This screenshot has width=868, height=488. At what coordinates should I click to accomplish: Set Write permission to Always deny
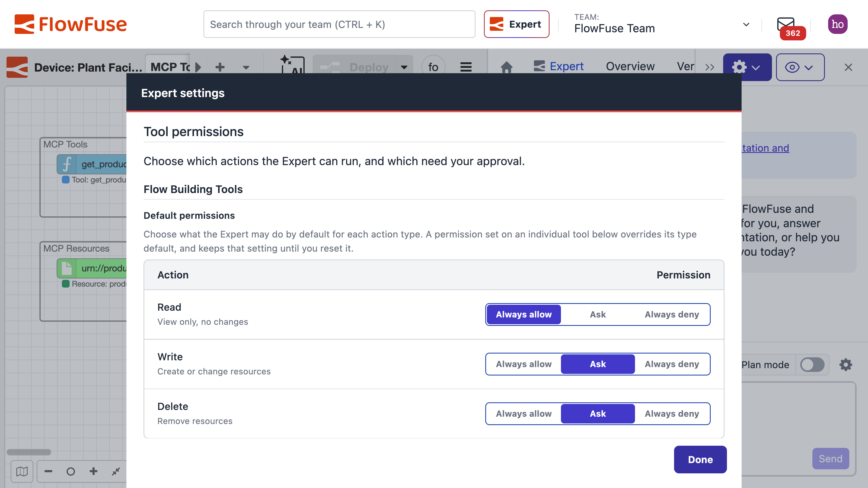point(672,364)
